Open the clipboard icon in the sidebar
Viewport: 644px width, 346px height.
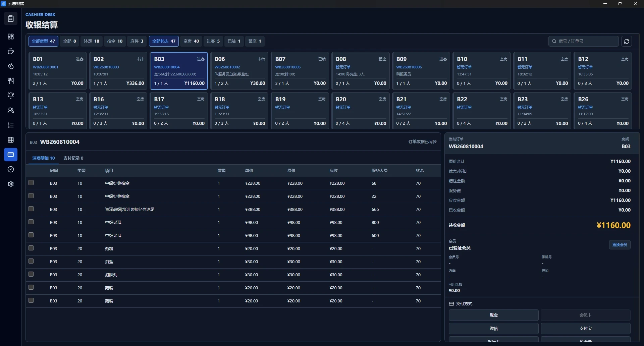11,18
